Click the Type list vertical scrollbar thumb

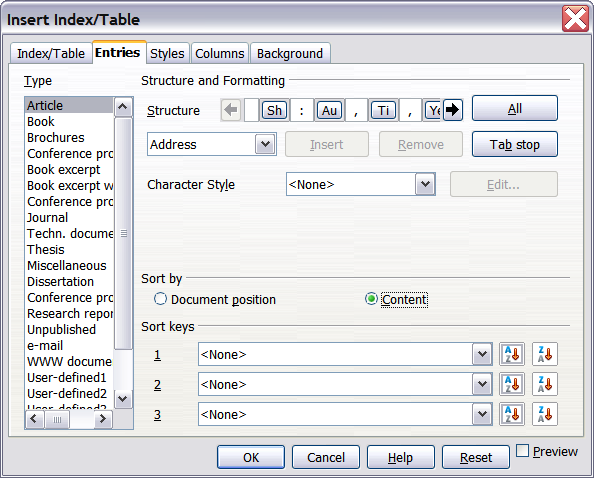pos(123,233)
